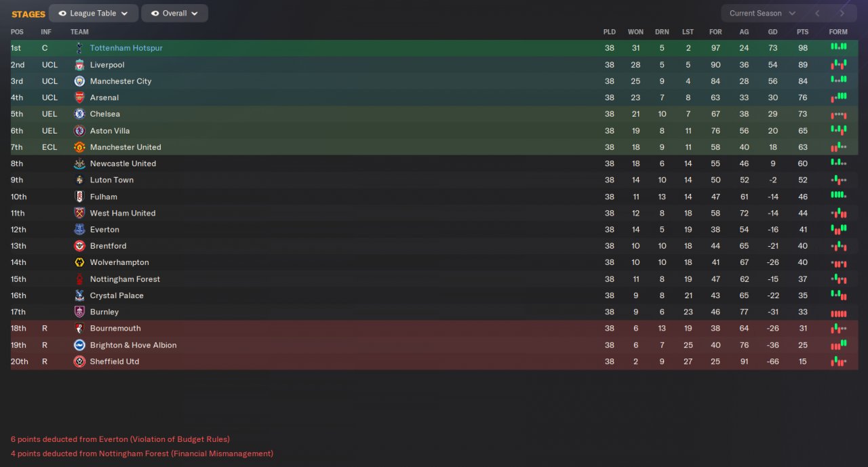Open the Newcastle United team link
The image size is (868, 467).
(123, 163)
